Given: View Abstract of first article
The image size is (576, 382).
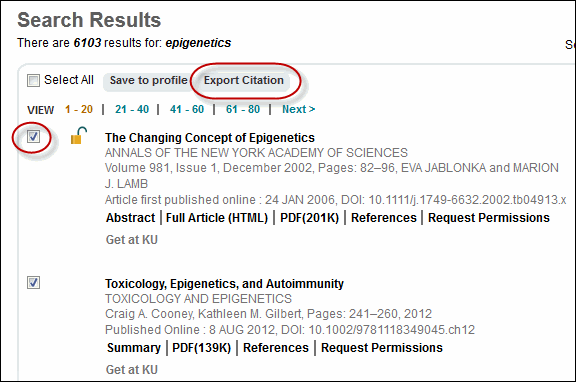Looking at the screenshot, I should click(130, 218).
